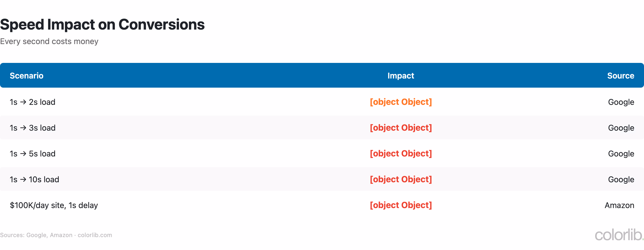Click the "1s → 5s load" scenario cell
The height and width of the screenshot is (250, 644).
[32, 154]
